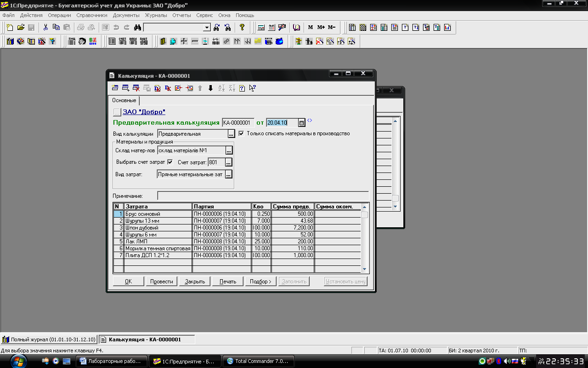Open the Вид затрат selection button
The height and width of the screenshot is (368, 588).
click(x=229, y=174)
